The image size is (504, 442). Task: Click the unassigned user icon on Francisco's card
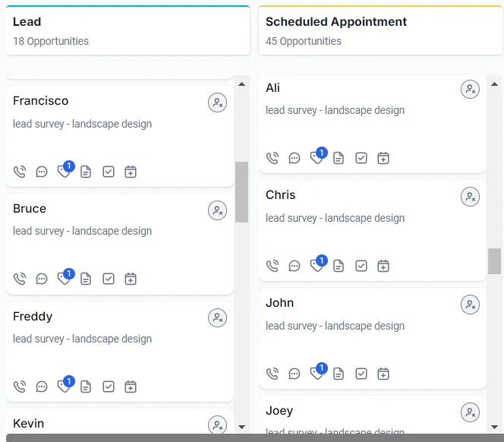(218, 103)
